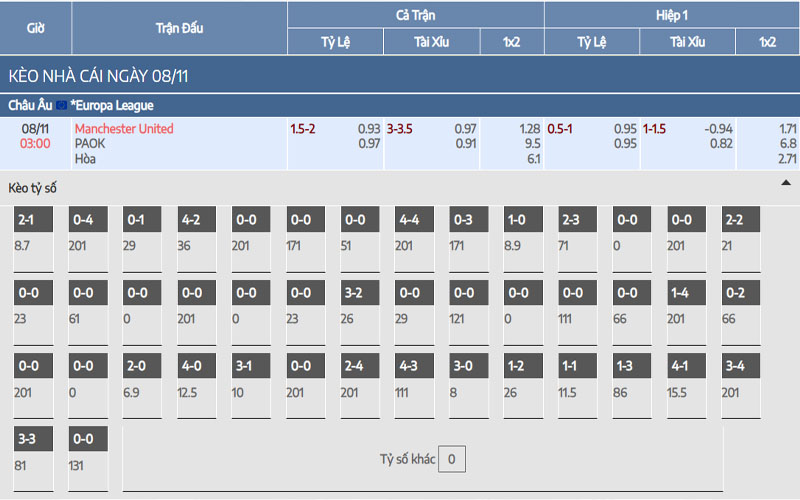Click the European Union flag icon
The width and height of the screenshot is (800, 500).
[x=61, y=105]
